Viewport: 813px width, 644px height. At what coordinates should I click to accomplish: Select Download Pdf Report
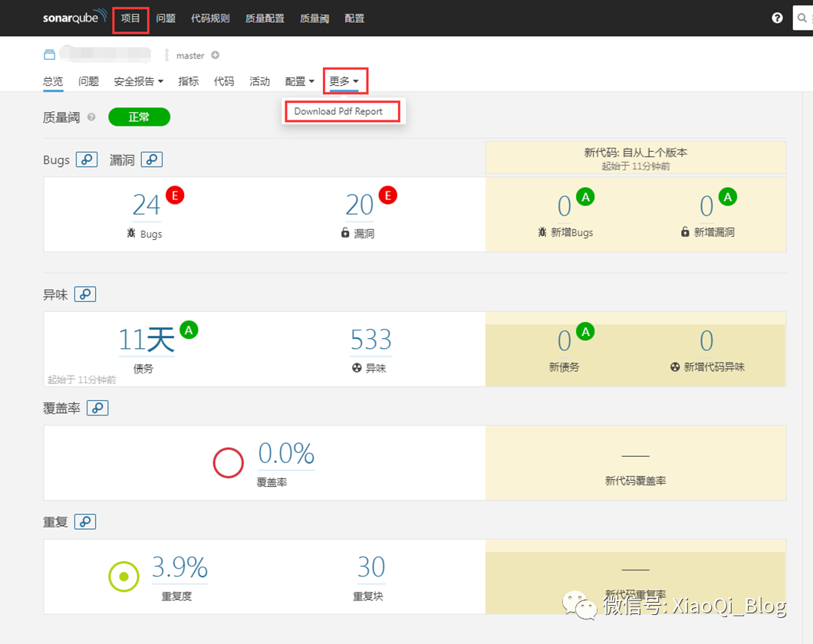[x=342, y=111]
